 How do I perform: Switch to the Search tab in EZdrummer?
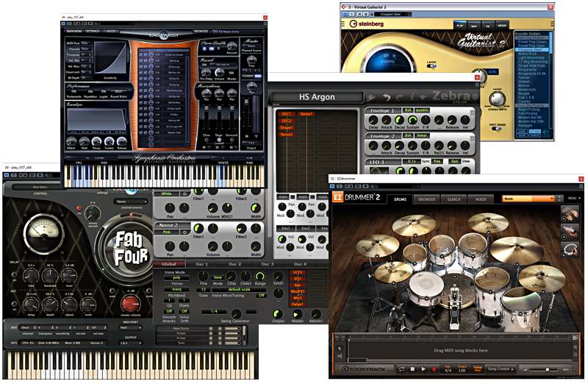click(x=453, y=199)
